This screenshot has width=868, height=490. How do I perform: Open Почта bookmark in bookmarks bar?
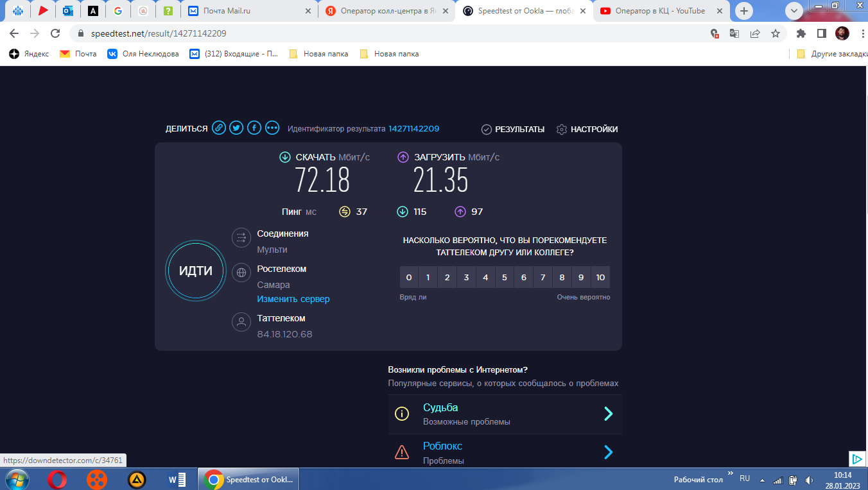(78, 54)
